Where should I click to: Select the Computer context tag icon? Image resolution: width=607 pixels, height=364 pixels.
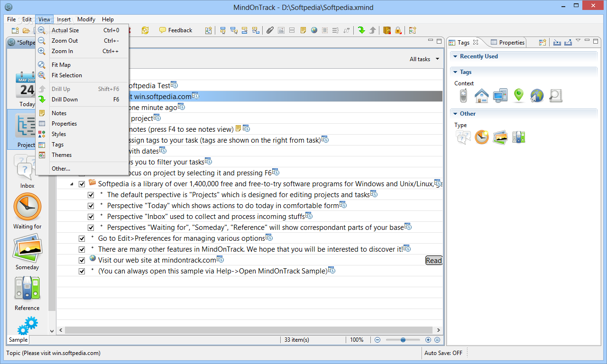(500, 96)
